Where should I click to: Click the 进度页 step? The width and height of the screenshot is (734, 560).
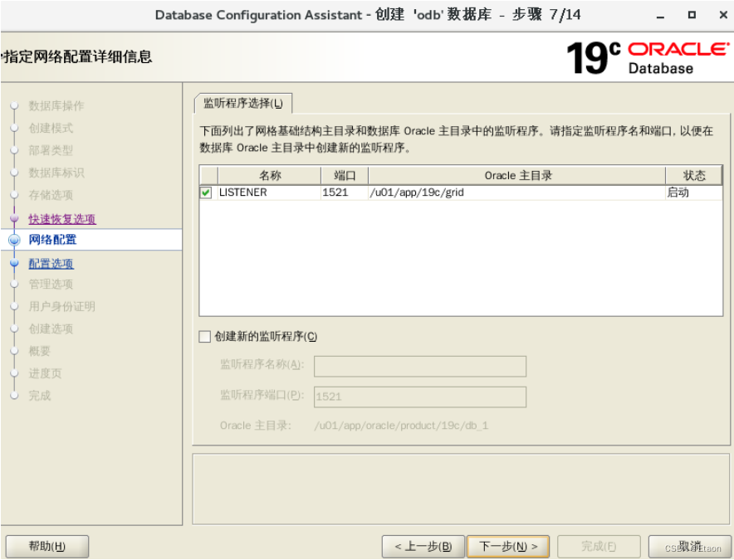pyautogui.click(x=45, y=373)
